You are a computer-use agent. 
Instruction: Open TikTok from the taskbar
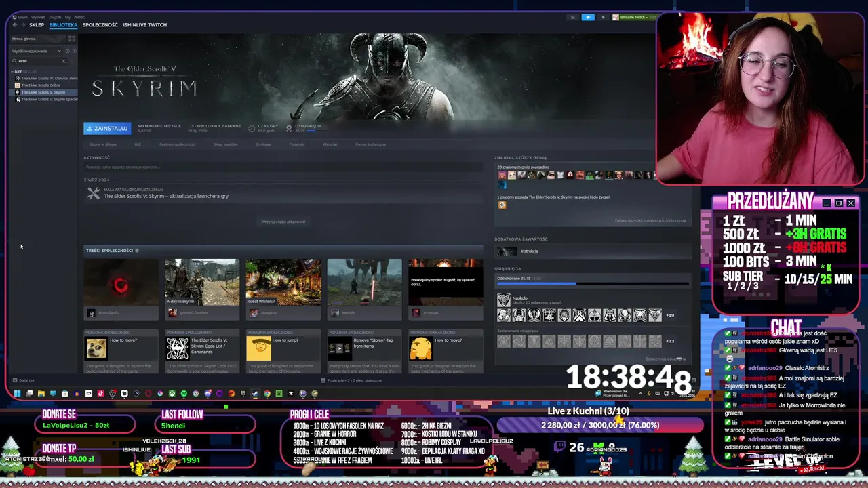(100, 394)
